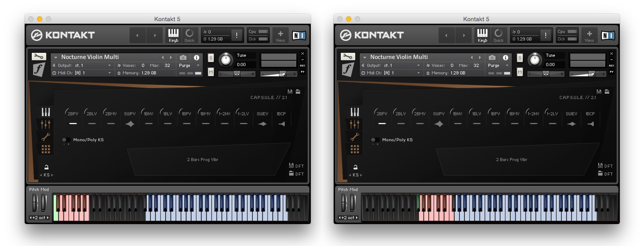
Task: Go to next instrument arrow beside name in left window
Action: click(x=171, y=57)
